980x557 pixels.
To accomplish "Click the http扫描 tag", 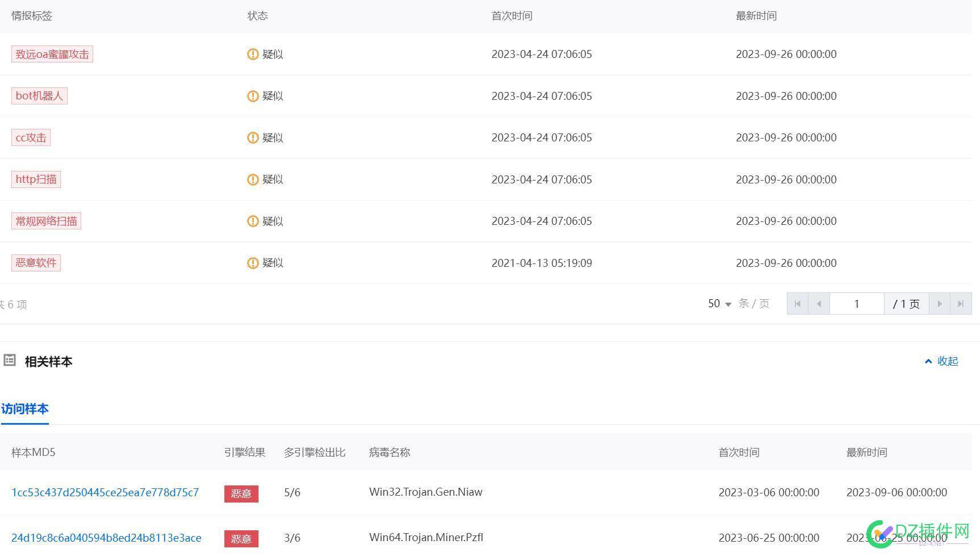I will [36, 179].
